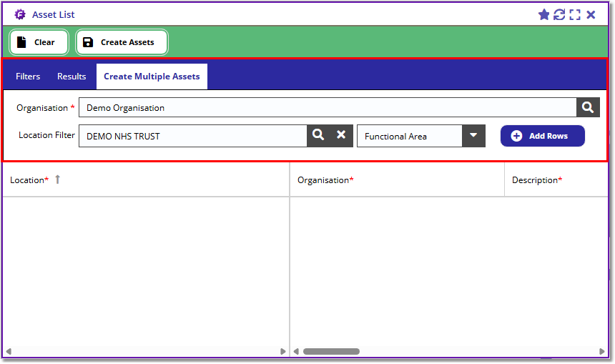The width and height of the screenshot is (615, 364).
Task: Click Create Assets button
Action: pyautogui.click(x=122, y=42)
